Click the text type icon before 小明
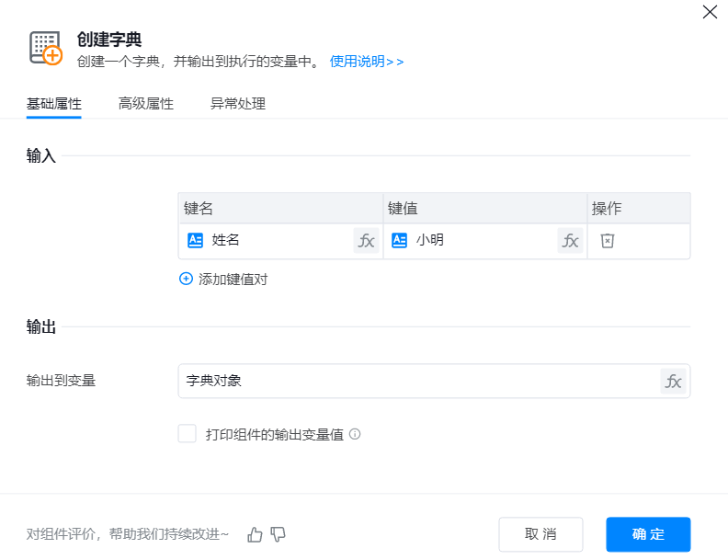 click(x=399, y=241)
